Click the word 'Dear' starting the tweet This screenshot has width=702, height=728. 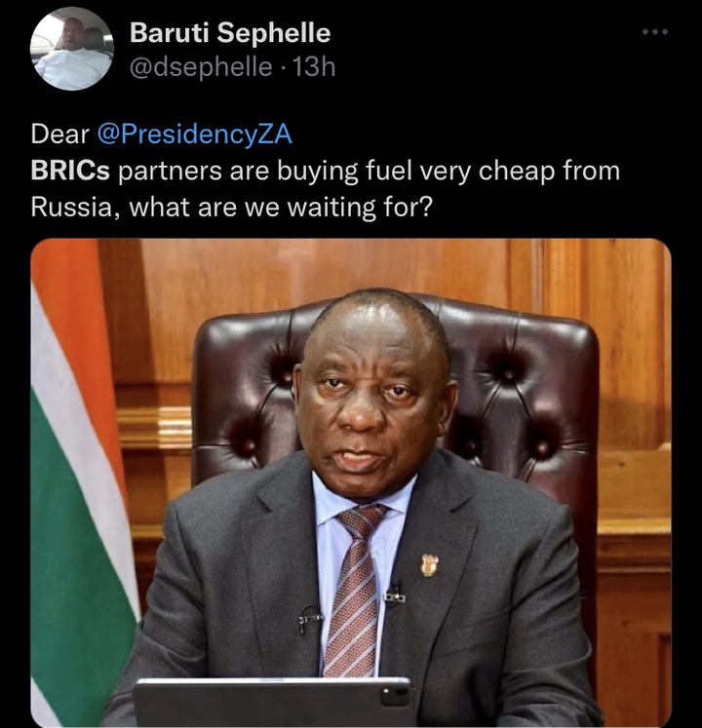point(59,134)
